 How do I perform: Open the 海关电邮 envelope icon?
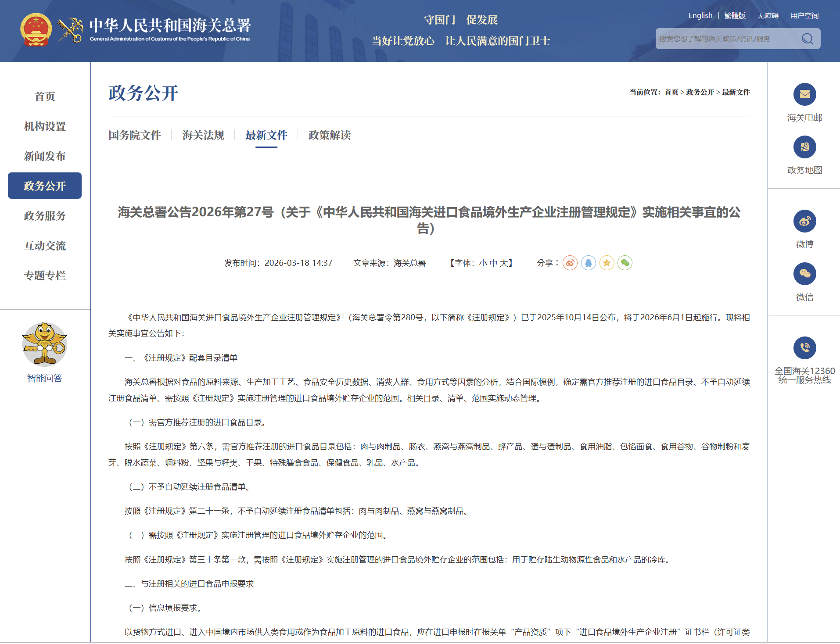[804, 94]
